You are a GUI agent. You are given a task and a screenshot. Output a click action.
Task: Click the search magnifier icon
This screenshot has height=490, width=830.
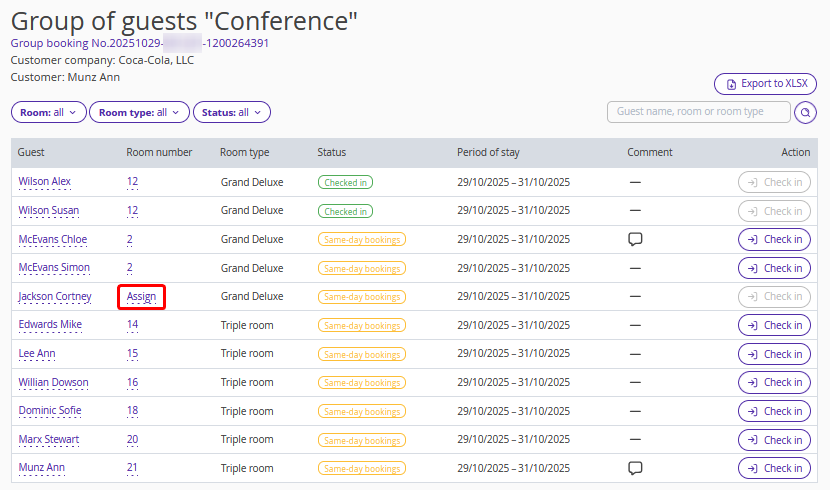[x=805, y=112]
